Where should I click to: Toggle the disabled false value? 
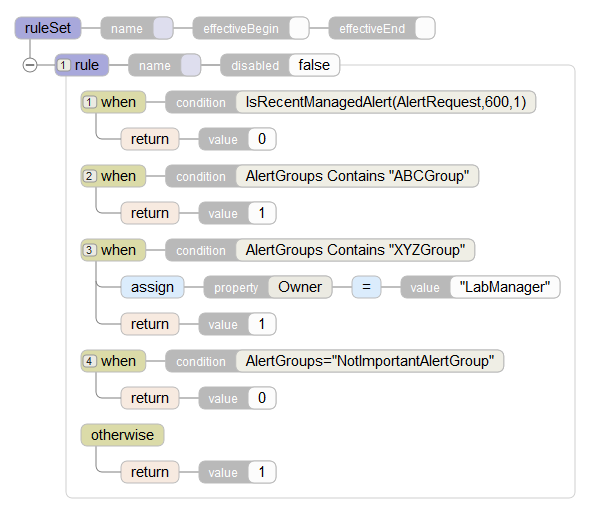coord(314,65)
